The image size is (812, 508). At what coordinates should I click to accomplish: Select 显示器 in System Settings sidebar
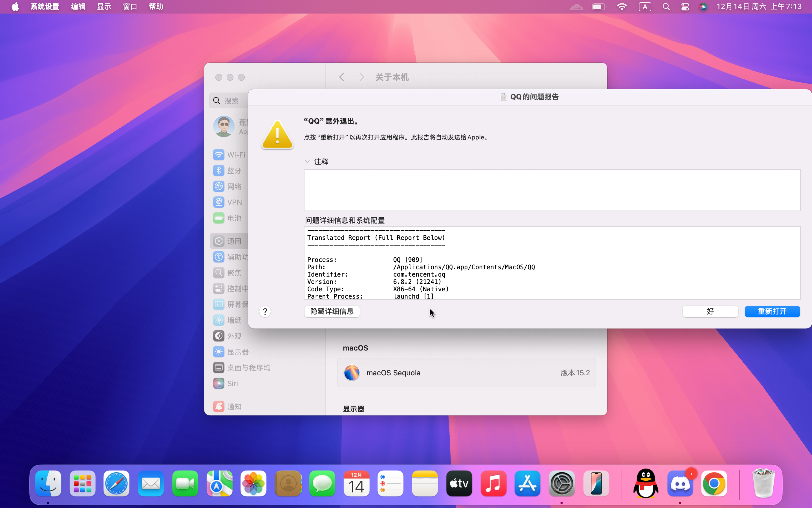pos(265,352)
